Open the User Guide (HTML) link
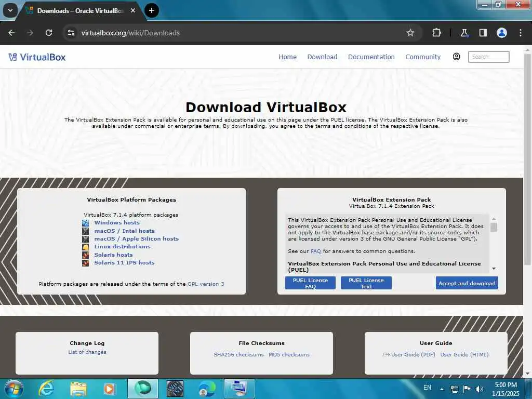 [x=464, y=354]
